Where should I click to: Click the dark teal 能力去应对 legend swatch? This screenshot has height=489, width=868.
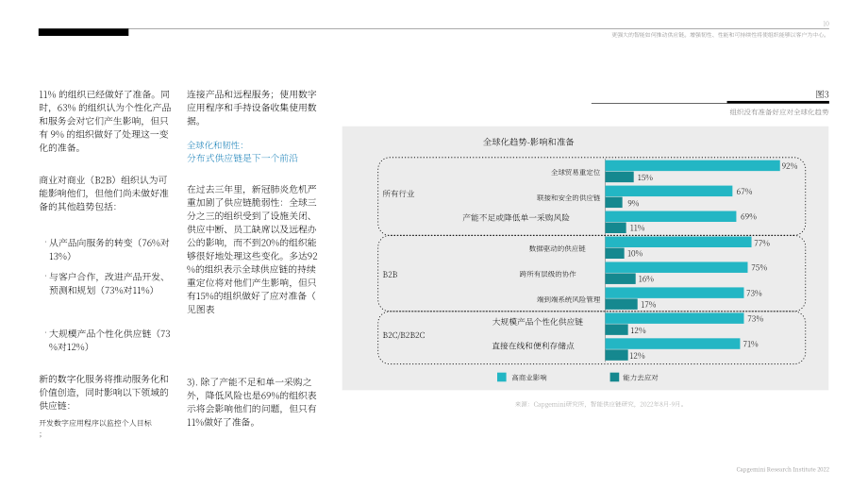(x=614, y=377)
